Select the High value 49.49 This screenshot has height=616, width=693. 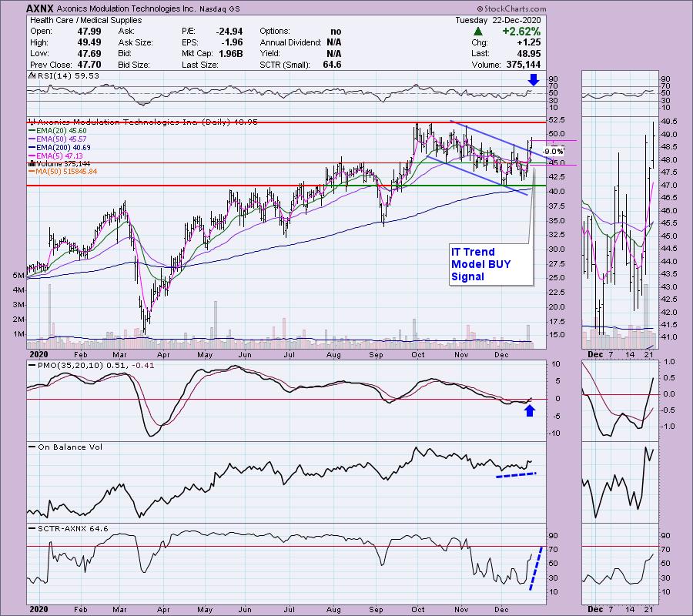click(89, 42)
